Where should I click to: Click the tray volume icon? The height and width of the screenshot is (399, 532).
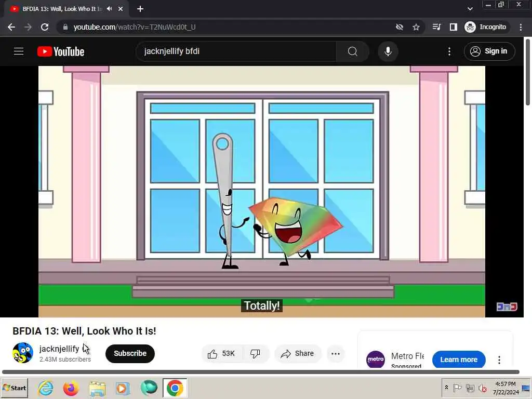pyautogui.click(x=482, y=388)
